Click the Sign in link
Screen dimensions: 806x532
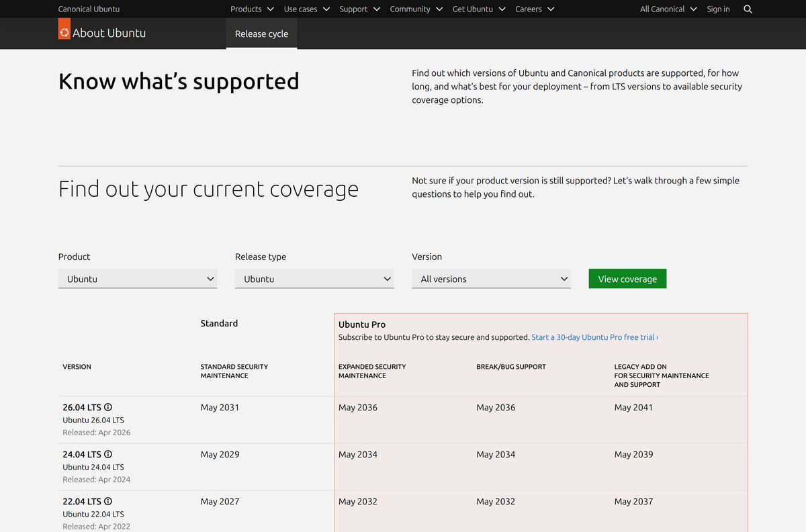click(x=718, y=9)
